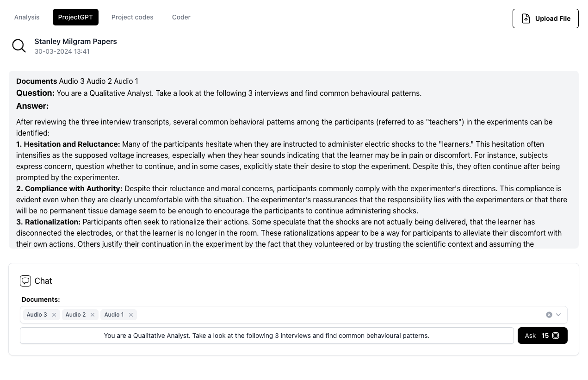Remove the Audio 2 document tag
Screen dimensions: 588x380
(93, 315)
